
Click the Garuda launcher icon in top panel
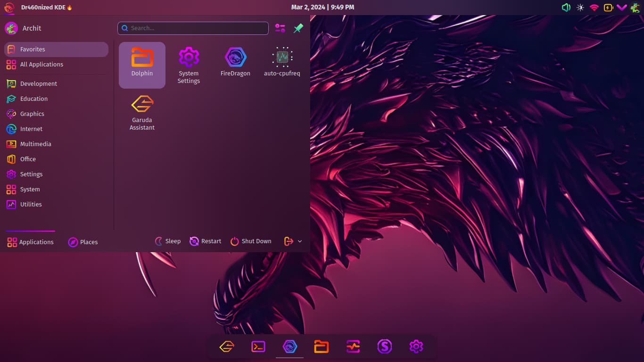pos(9,8)
